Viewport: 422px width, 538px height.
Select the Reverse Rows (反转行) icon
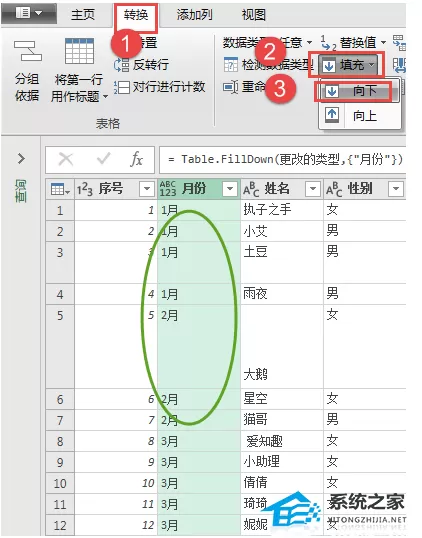(x=122, y=65)
